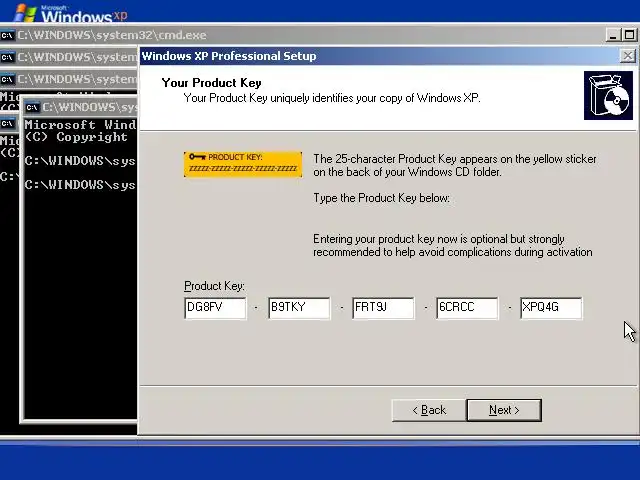Maximize the topmost cmd.exe window

pos(629,35)
